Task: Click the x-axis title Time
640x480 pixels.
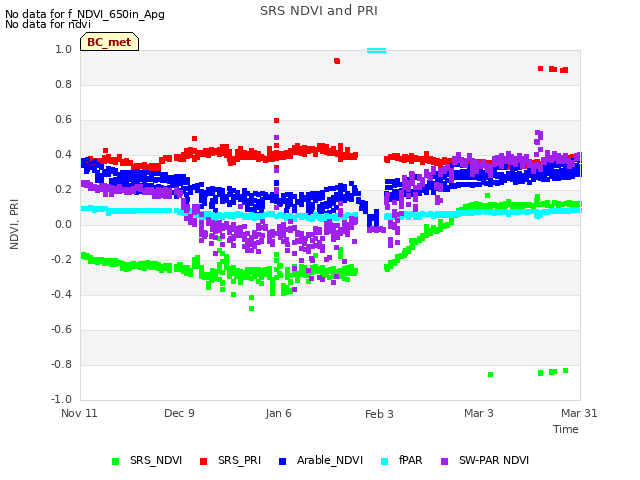Action: [566, 429]
